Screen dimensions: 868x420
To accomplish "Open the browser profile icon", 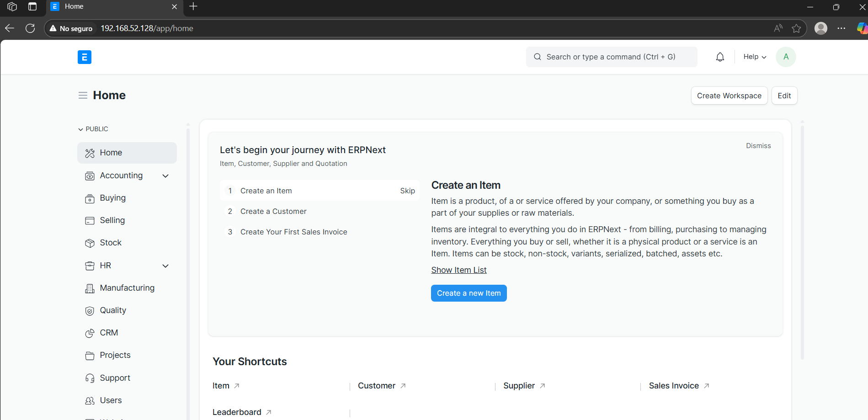I will 821,28.
